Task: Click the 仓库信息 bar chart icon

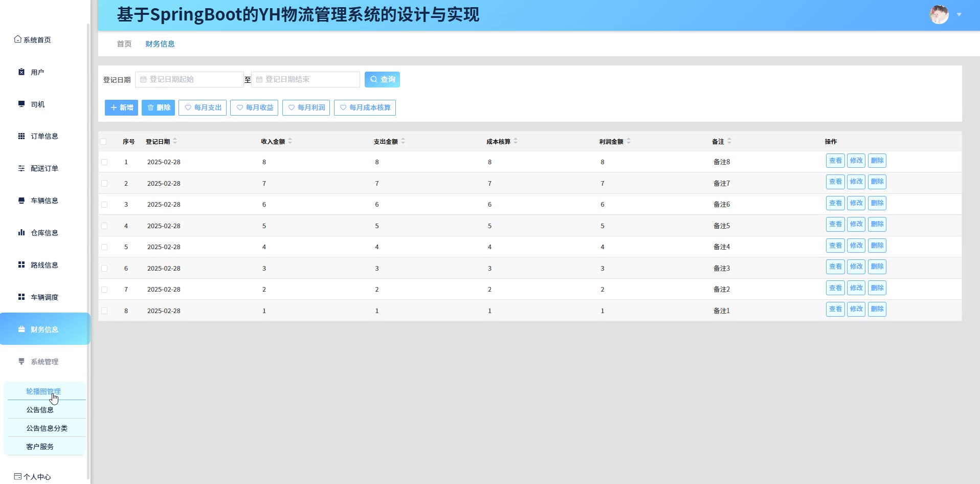Action: (21, 233)
